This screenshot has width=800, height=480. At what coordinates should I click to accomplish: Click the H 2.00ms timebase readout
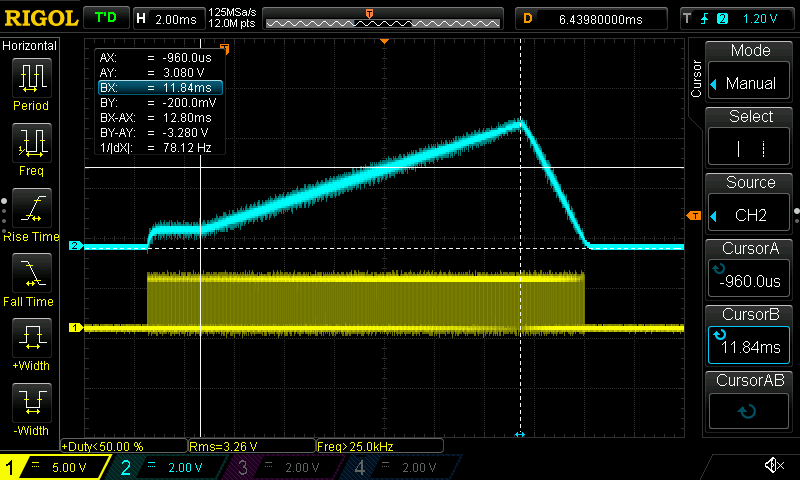pyautogui.click(x=168, y=19)
